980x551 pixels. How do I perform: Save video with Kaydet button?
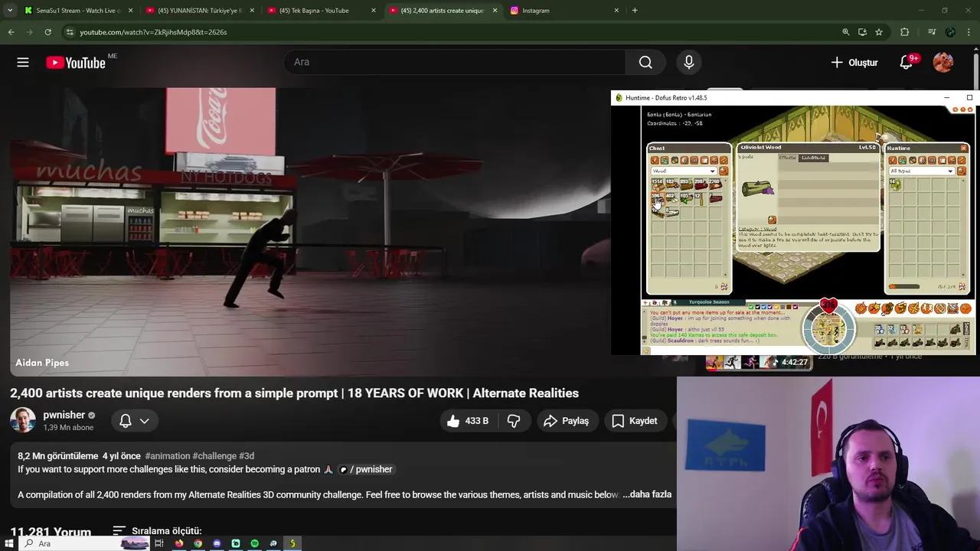click(635, 421)
